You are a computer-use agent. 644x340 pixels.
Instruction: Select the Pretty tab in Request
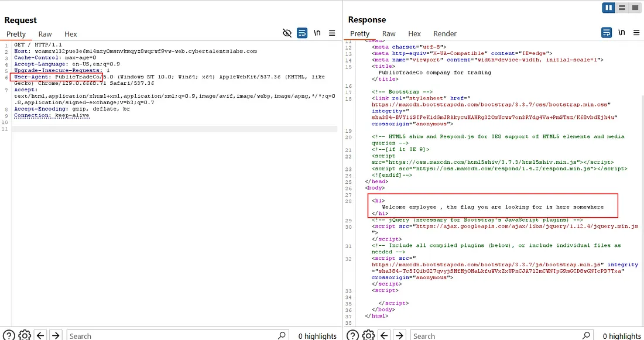(16, 34)
